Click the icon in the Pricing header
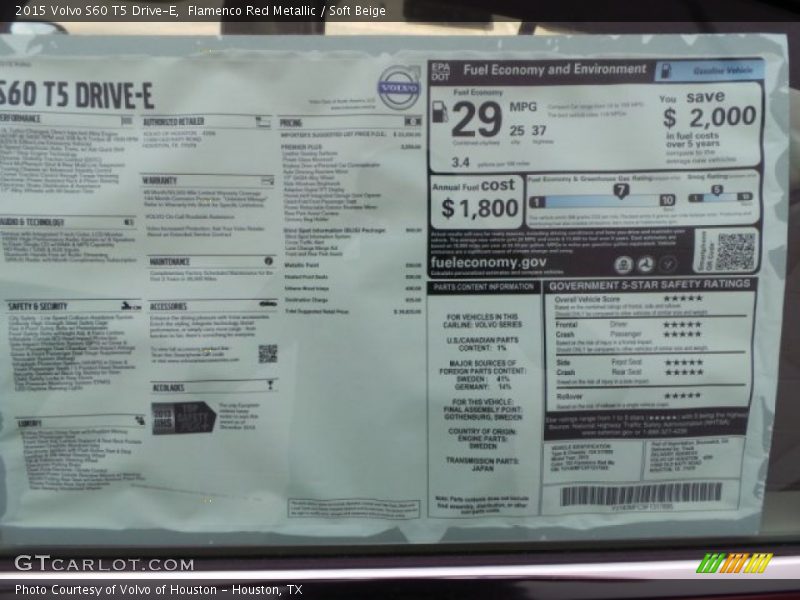This screenshot has height=600, width=800. tap(413, 122)
